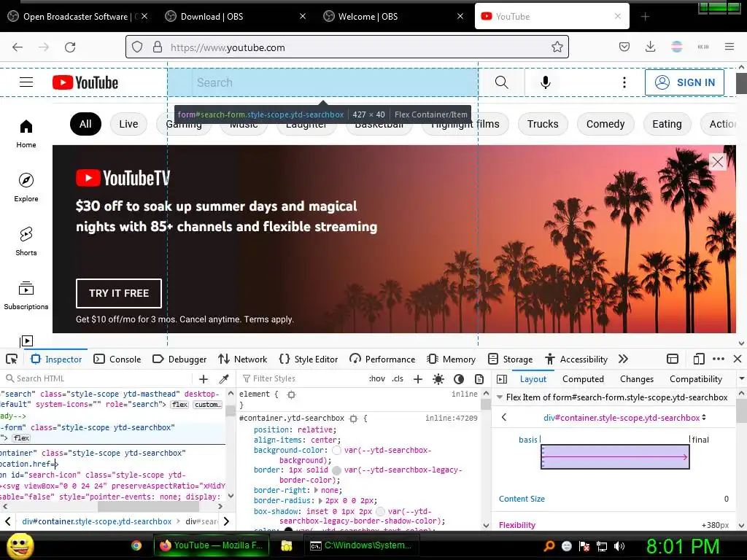Screen dimensions: 747x560
Task: Add a new style rule
Action: tap(418, 378)
